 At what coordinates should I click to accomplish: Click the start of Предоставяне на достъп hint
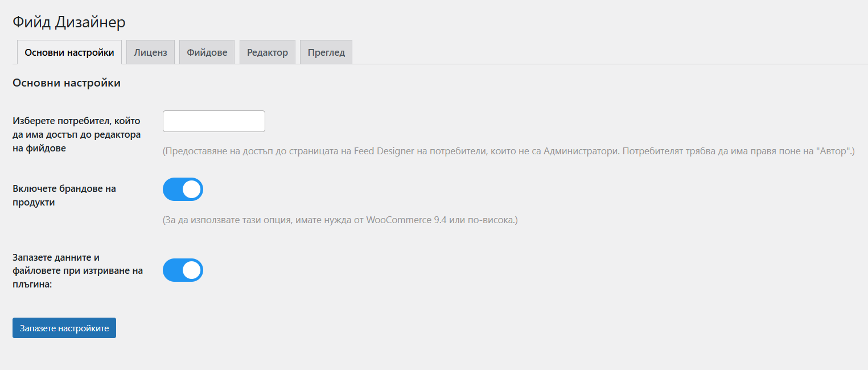click(x=194, y=151)
